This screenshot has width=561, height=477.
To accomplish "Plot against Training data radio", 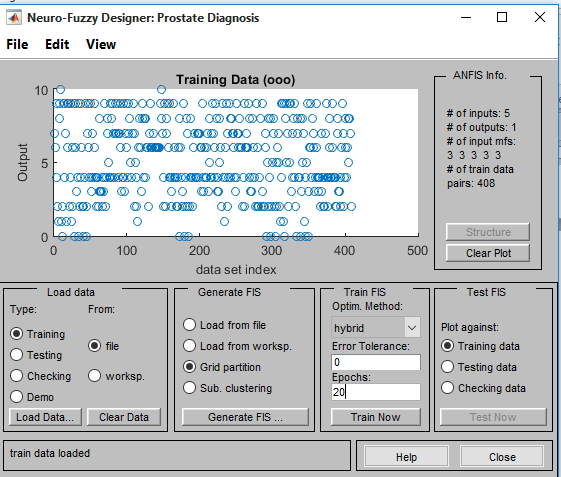I will click(x=448, y=346).
